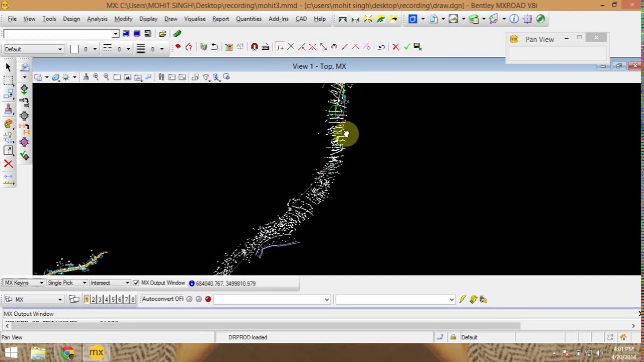
Task: Toggle view number 8 button
Action: [x=132, y=300]
